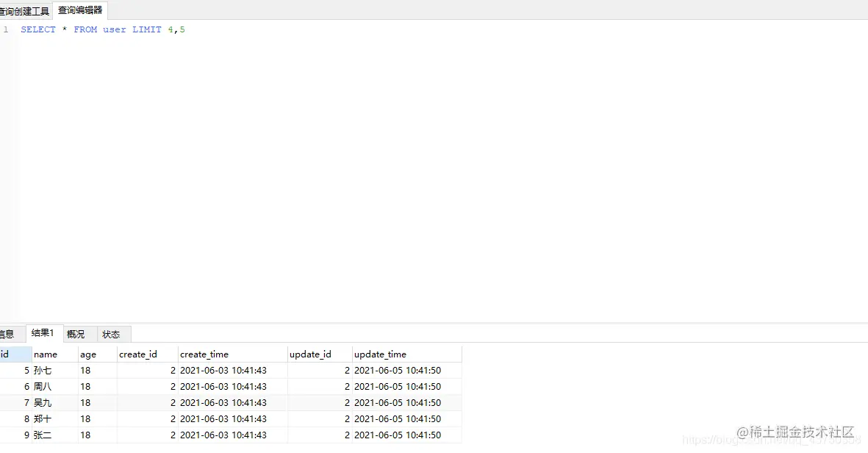
Task: Switch to the 查询创建工具 tab
Action: pyautogui.click(x=26, y=11)
